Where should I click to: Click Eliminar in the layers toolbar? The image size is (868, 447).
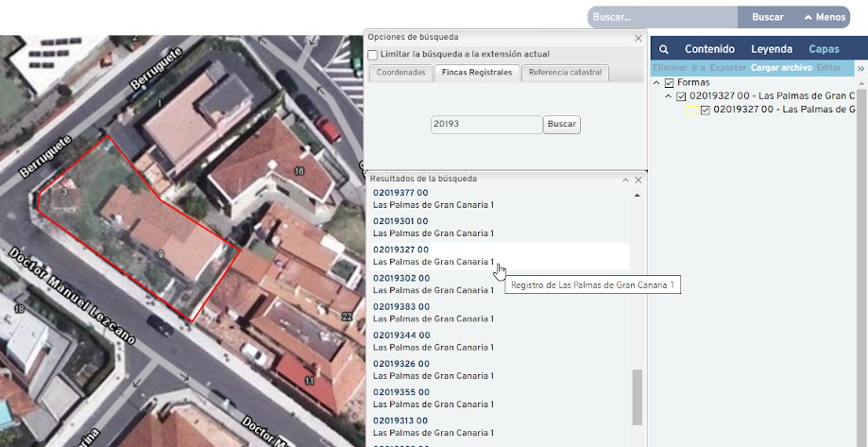click(x=670, y=68)
